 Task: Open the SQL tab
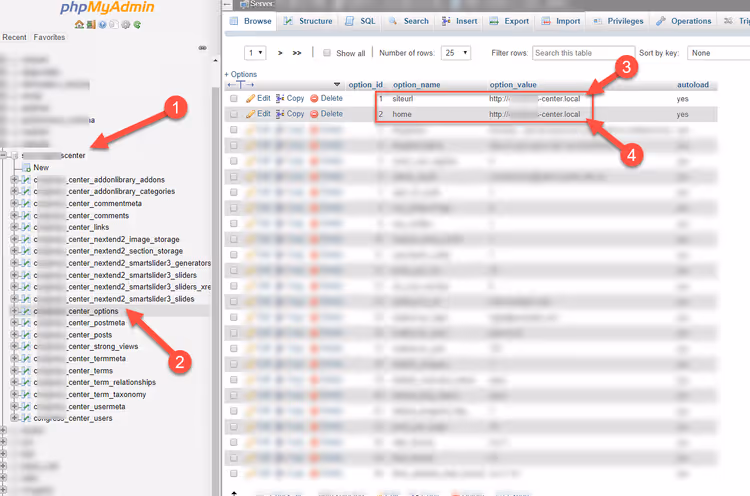pyautogui.click(x=360, y=21)
